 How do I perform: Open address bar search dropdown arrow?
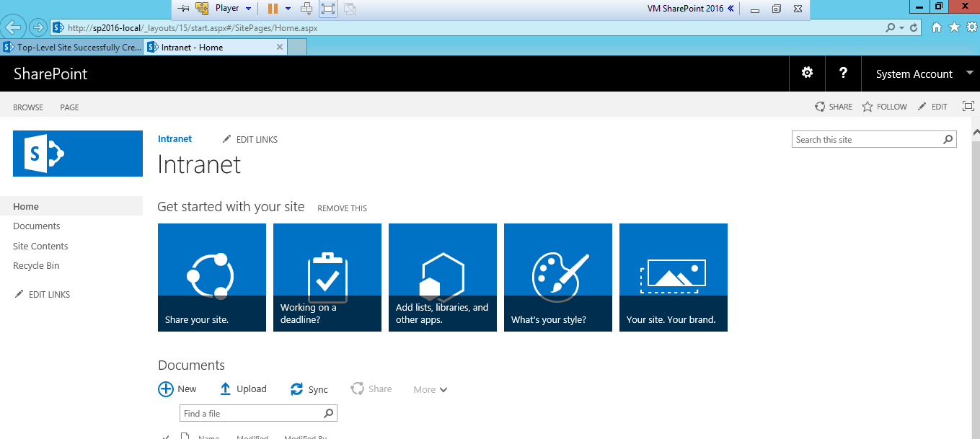click(901, 28)
